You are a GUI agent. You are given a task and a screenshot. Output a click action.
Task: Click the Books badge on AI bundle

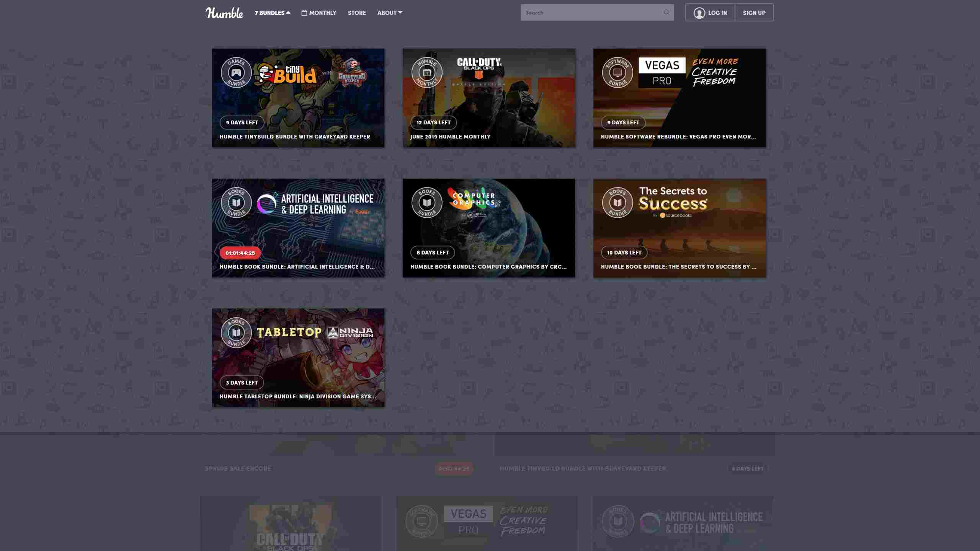(236, 202)
